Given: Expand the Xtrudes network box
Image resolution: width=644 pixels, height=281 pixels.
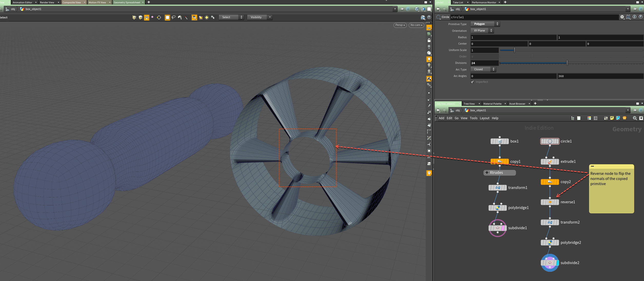Looking at the screenshot, I should (x=487, y=173).
